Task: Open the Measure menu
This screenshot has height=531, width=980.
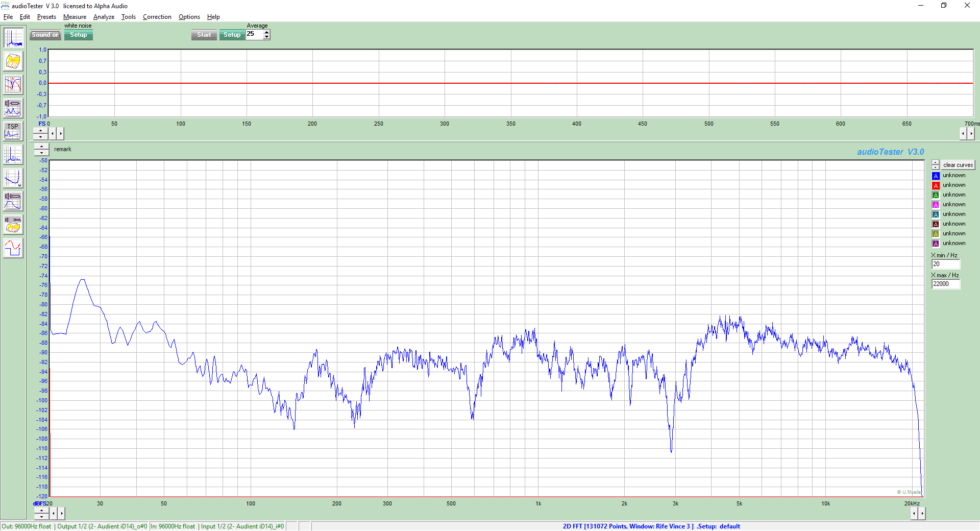Action: pos(75,17)
